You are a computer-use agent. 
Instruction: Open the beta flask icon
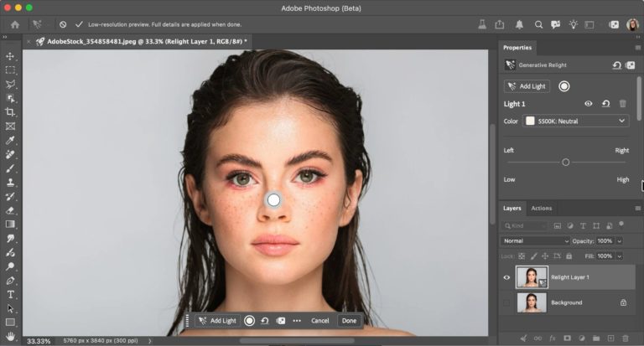point(482,24)
